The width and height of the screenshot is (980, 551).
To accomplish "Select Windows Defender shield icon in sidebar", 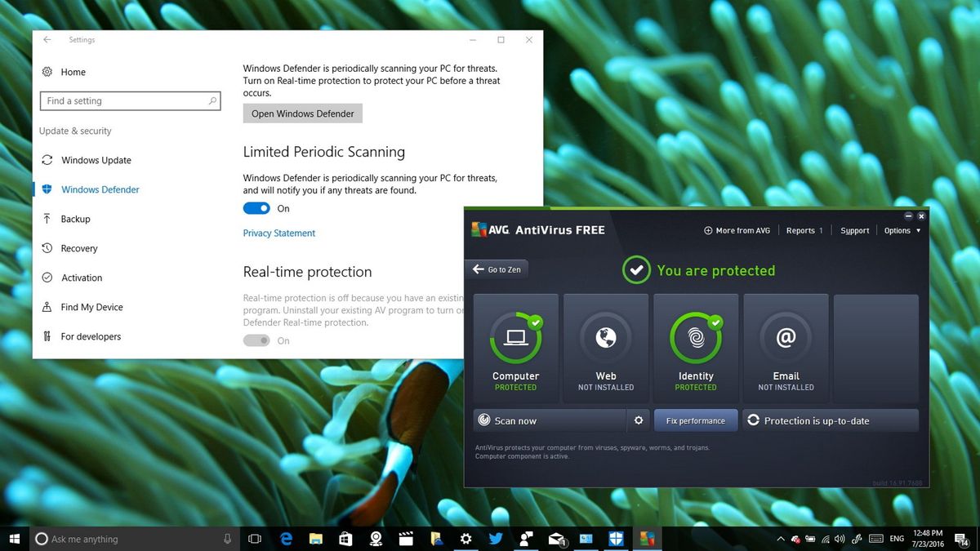I will pyautogui.click(x=48, y=189).
